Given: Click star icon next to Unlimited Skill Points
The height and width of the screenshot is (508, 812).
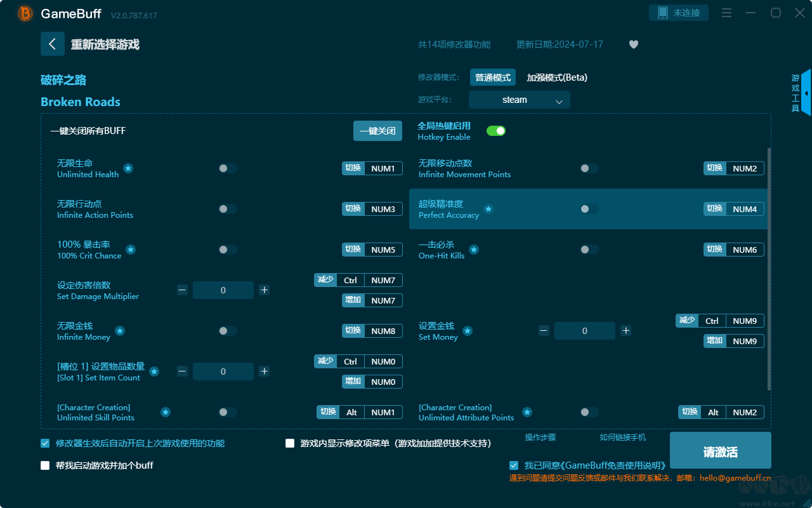Looking at the screenshot, I should pyautogui.click(x=166, y=412).
